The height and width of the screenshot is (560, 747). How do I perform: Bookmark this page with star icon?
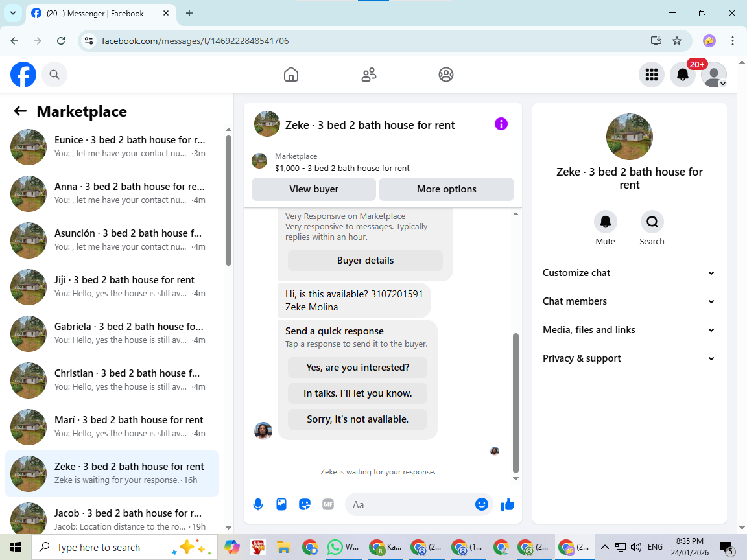pyautogui.click(x=677, y=41)
